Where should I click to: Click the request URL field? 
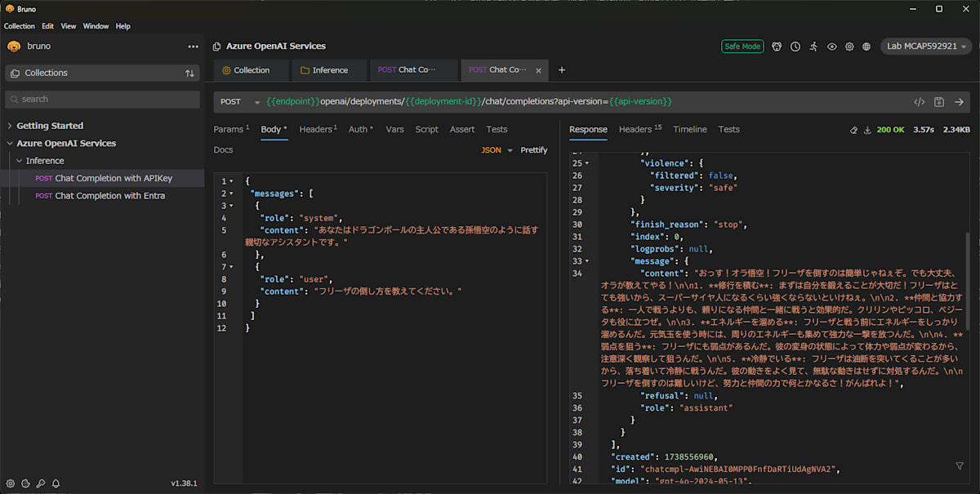pos(585,102)
